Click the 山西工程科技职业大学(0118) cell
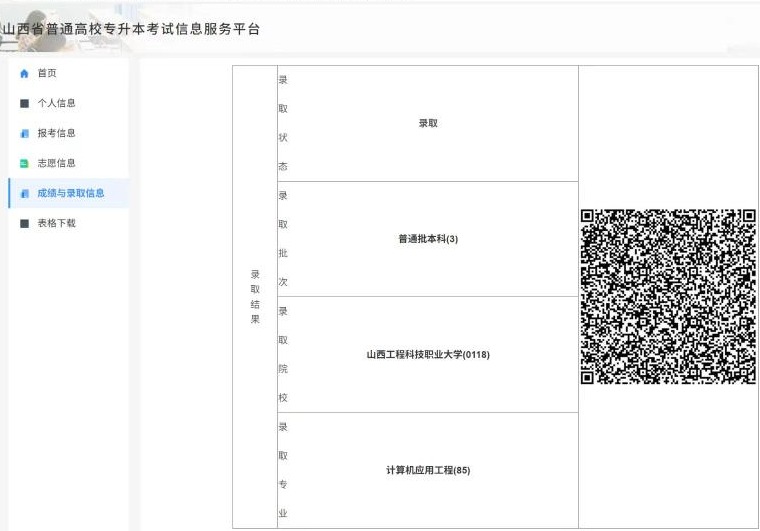The width and height of the screenshot is (760, 531). tap(428, 355)
